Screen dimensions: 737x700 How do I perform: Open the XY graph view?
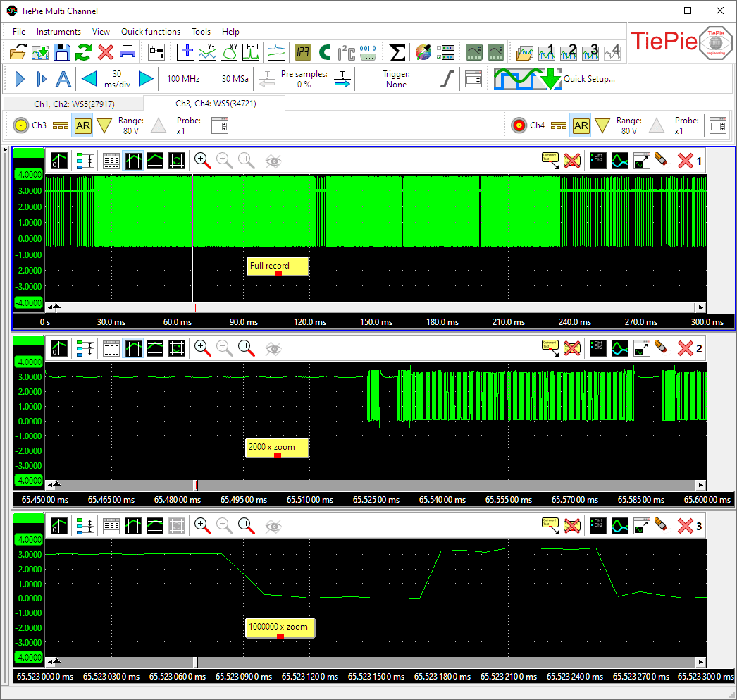coord(229,52)
